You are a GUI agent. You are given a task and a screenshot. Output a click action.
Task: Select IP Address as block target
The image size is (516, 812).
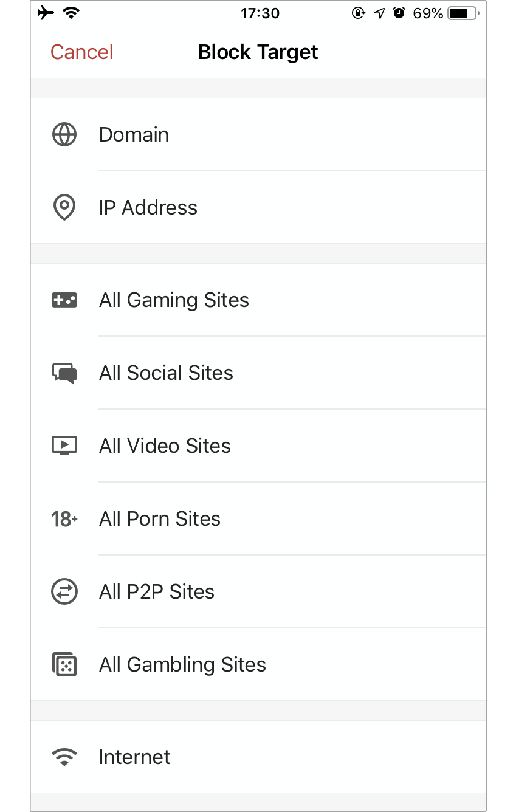point(258,208)
